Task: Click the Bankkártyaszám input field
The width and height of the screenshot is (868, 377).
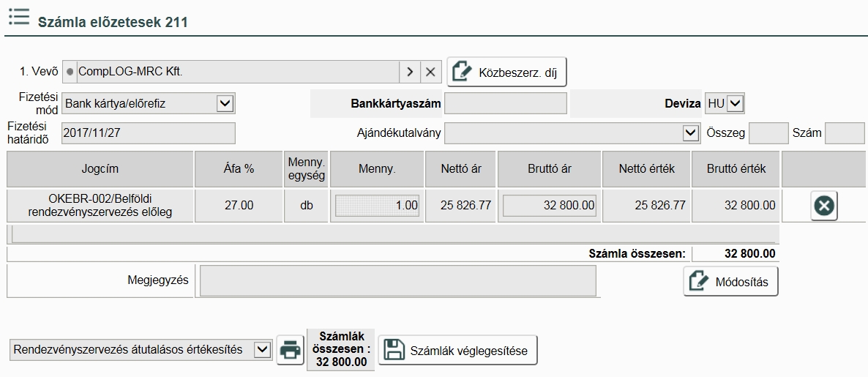Action: [505, 104]
